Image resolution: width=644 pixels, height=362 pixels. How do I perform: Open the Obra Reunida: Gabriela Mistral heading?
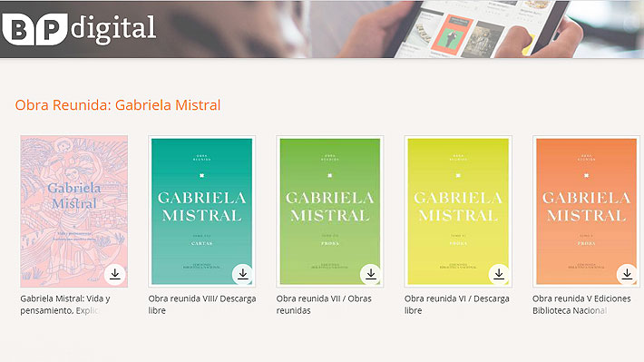(x=118, y=105)
